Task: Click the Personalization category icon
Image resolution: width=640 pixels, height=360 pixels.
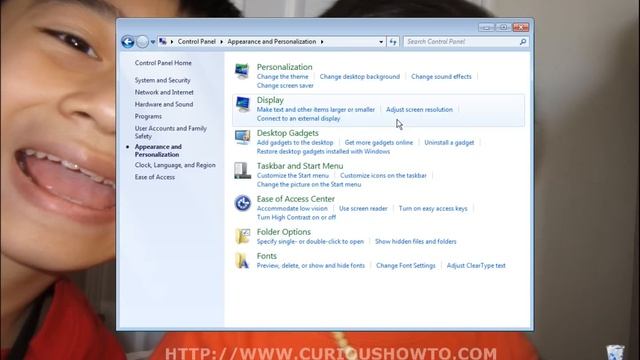Action: pyautogui.click(x=242, y=71)
